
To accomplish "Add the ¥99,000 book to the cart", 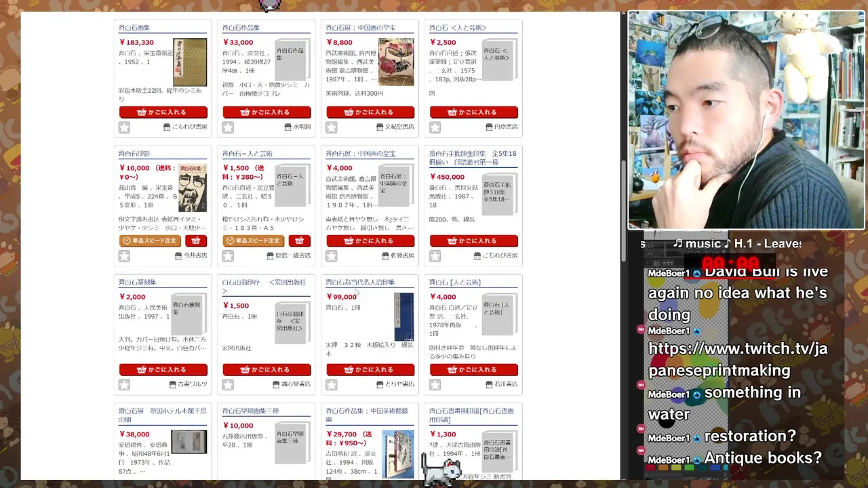I will [x=370, y=369].
